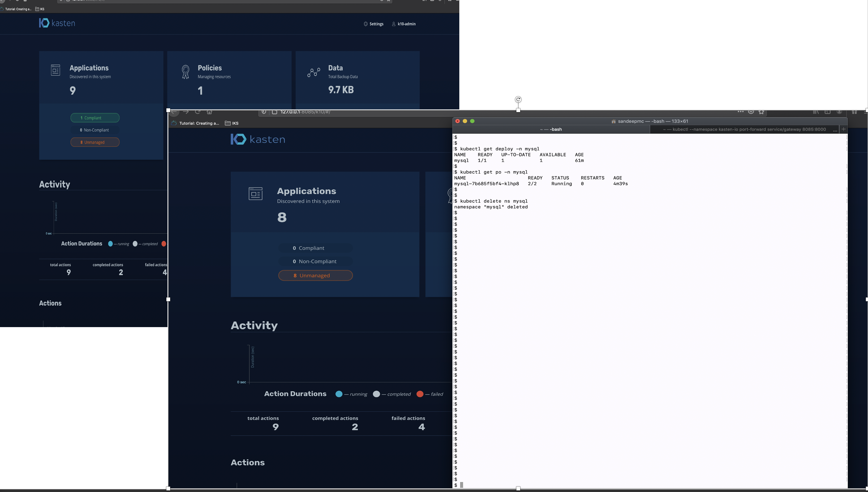Click the 8 Unmanaged button in foreground dashboard

(315, 275)
